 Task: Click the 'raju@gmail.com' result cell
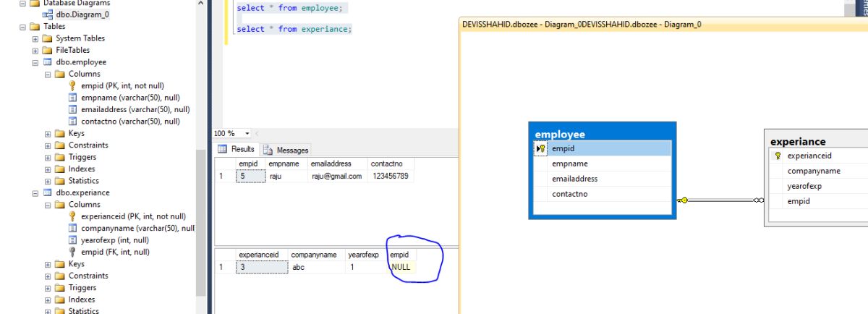(338, 176)
